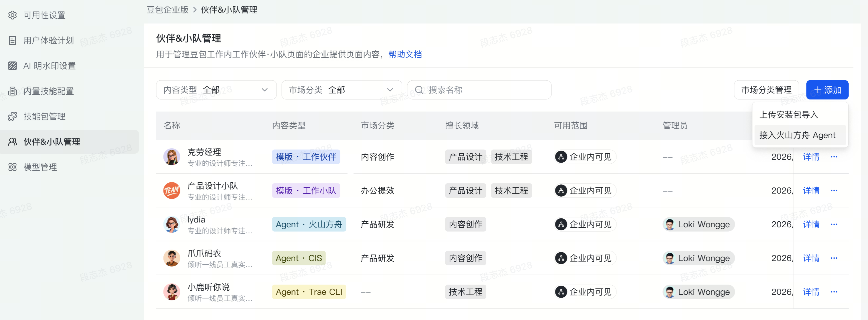Open more actions for 爪爪码农 row

coord(834,258)
